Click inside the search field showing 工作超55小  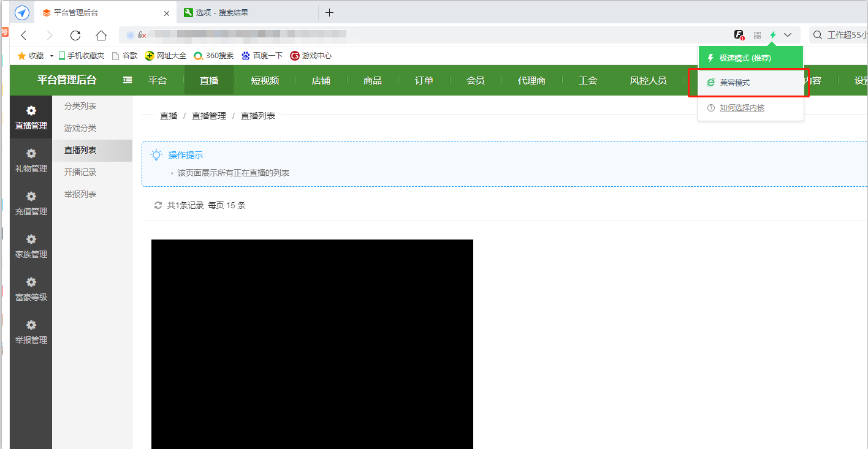[846, 35]
